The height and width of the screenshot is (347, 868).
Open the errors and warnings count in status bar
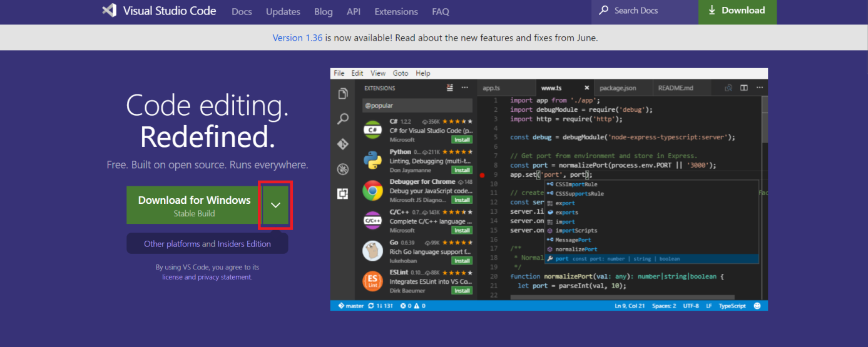(412, 306)
